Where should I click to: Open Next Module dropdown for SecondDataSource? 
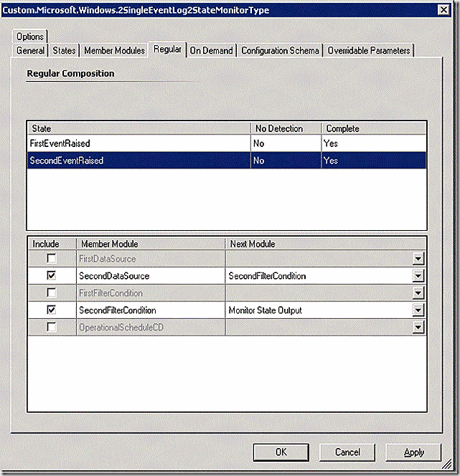pos(418,276)
